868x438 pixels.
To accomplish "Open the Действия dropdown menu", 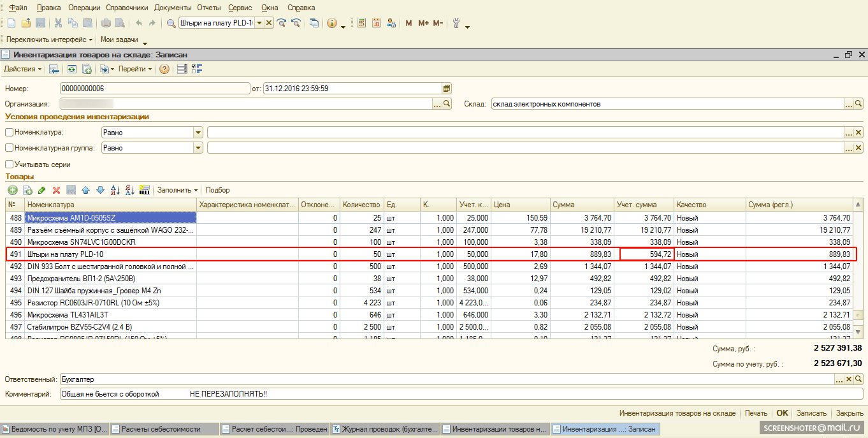I will 22,69.
